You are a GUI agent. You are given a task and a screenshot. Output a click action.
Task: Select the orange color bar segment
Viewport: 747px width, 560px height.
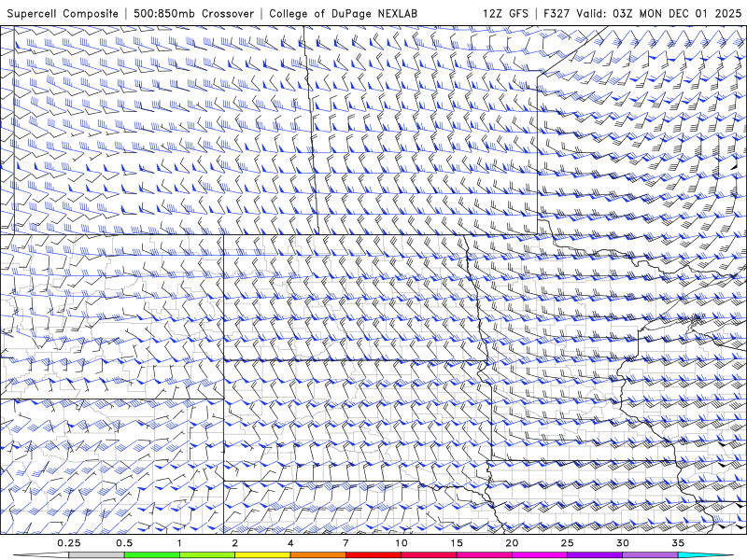pyautogui.click(x=317, y=555)
